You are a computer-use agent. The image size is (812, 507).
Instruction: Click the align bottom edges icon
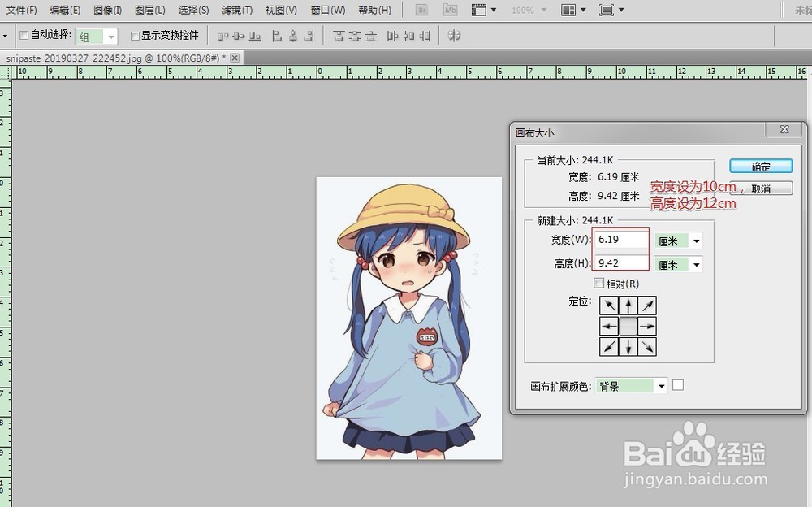255,36
